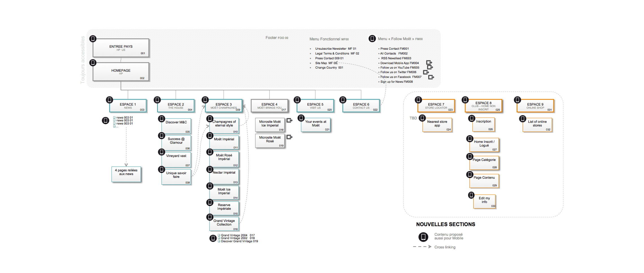Screen dimensions: 644x273
Task: Click the mobile icon on Edit my info box
Action: point(471,195)
